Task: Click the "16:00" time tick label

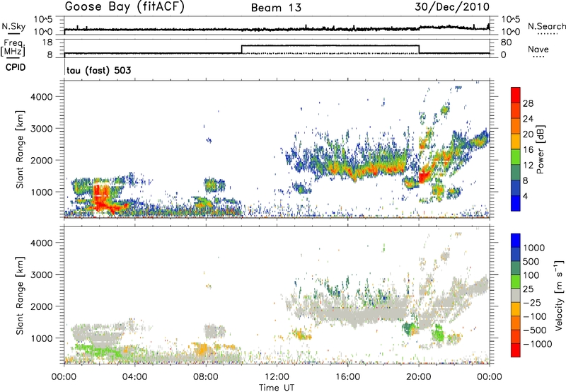Action: [347, 377]
